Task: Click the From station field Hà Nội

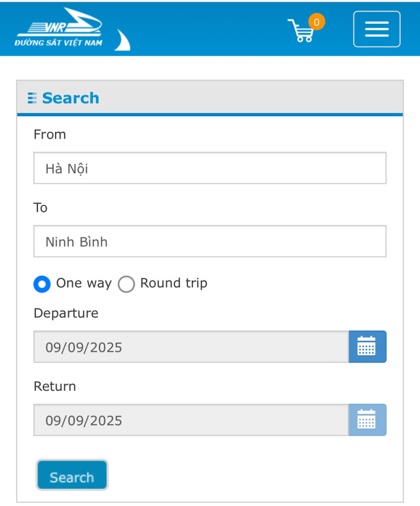Action: [210, 168]
